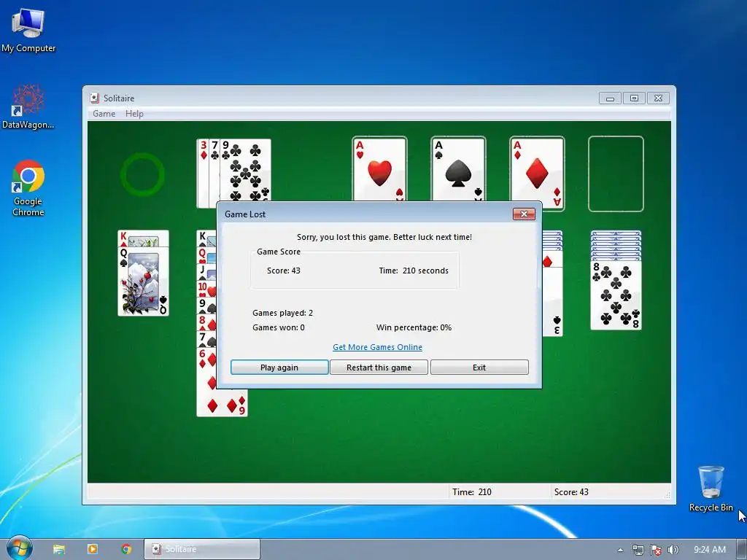
Task: Click the Ace of diamonds foundation
Action: point(537,174)
